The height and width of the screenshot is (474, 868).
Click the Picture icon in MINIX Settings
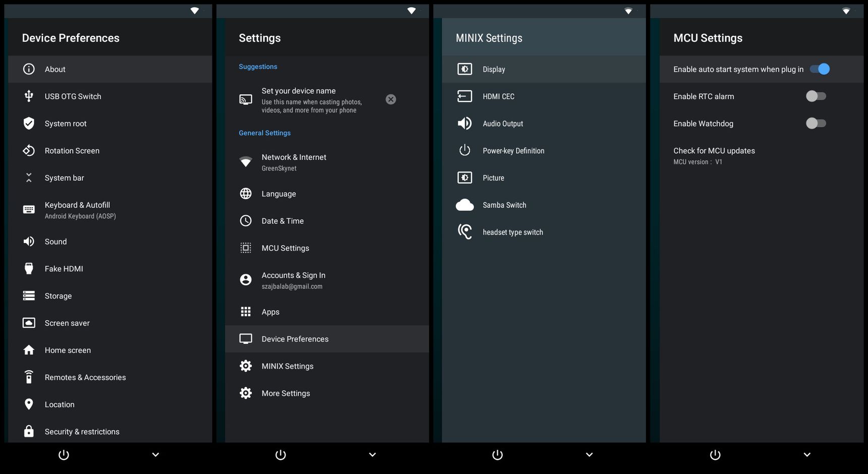pos(465,177)
